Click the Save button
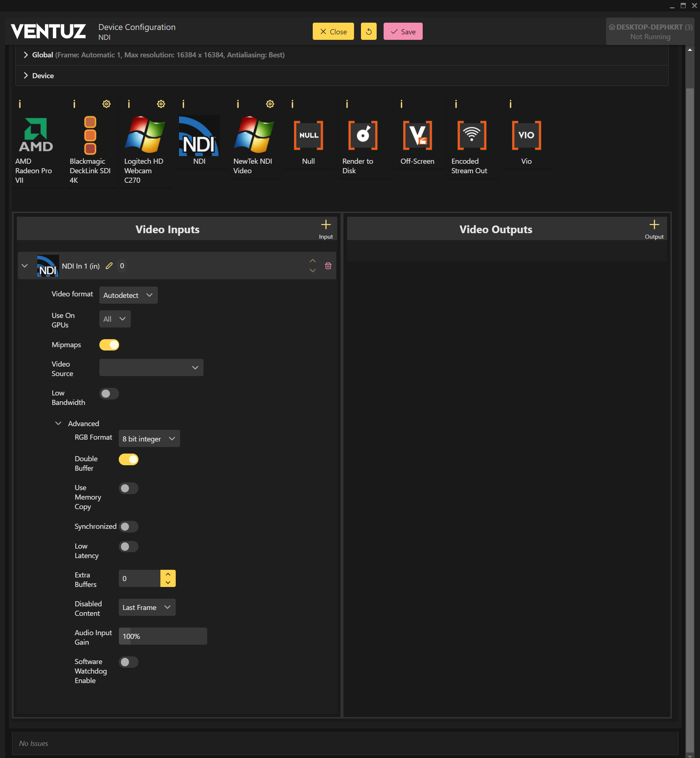This screenshot has width=700, height=758. click(403, 31)
